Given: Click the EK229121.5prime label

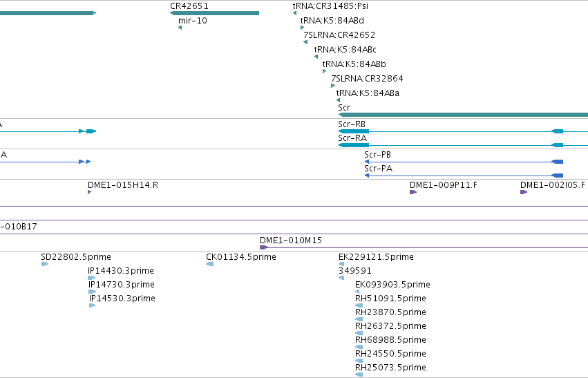Looking at the screenshot, I should (x=376, y=257).
